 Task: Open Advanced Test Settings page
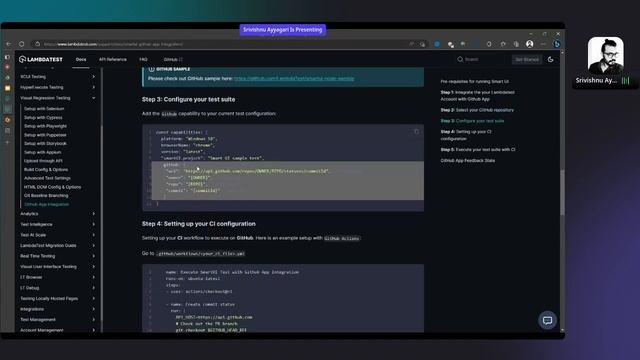tap(47, 178)
